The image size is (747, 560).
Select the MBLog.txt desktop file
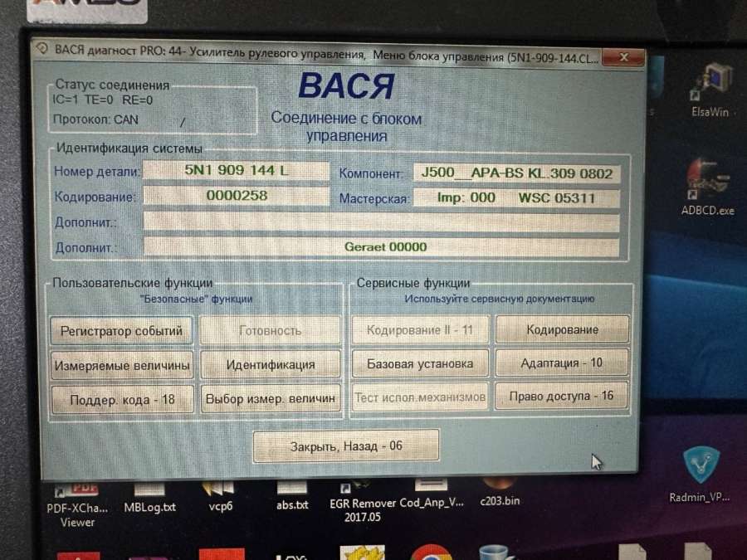click(x=149, y=498)
